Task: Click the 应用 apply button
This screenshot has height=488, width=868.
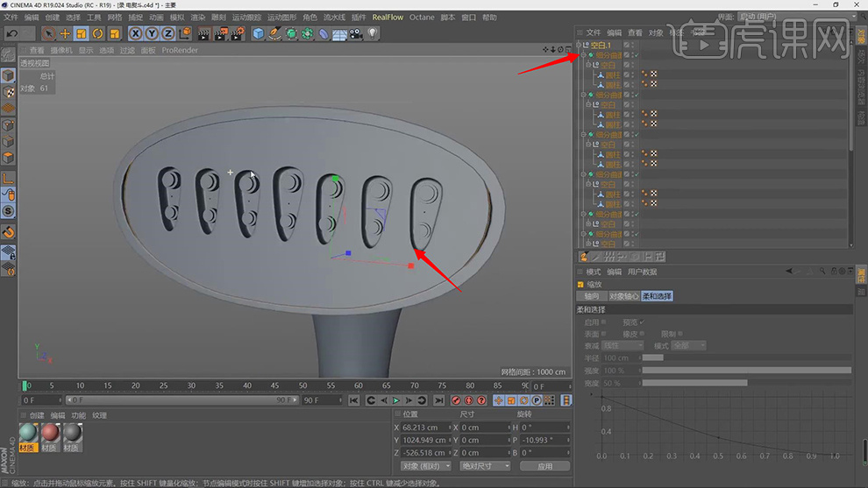Action: click(x=544, y=466)
